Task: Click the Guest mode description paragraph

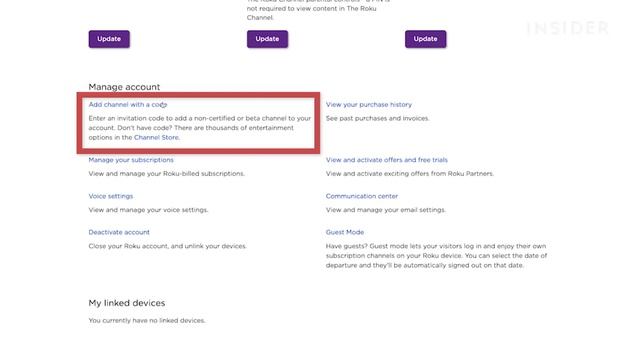Action: pos(436,256)
